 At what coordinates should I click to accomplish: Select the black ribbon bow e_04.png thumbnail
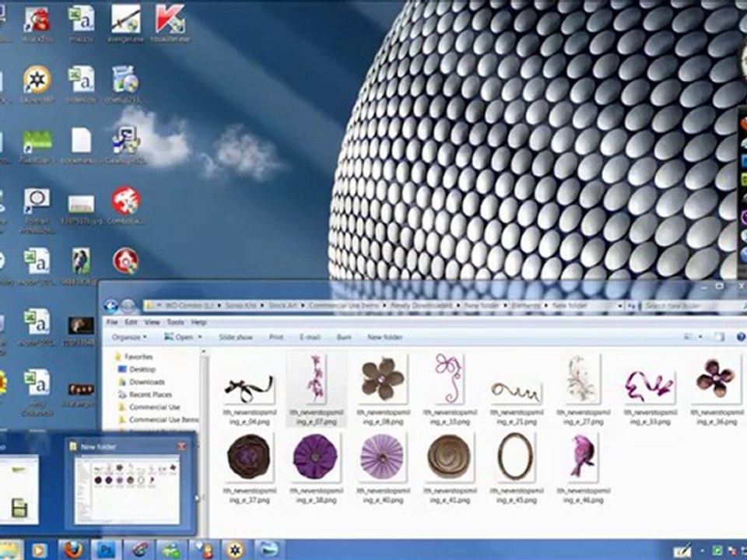coord(250,390)
